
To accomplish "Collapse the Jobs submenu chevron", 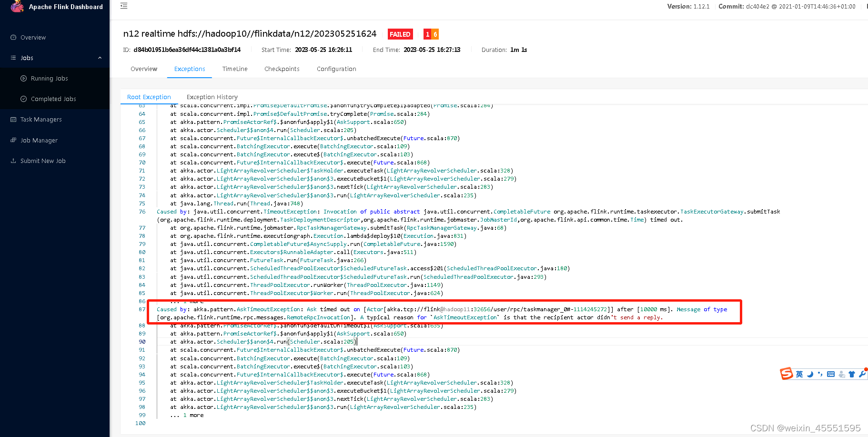I will tap(100, 58).
